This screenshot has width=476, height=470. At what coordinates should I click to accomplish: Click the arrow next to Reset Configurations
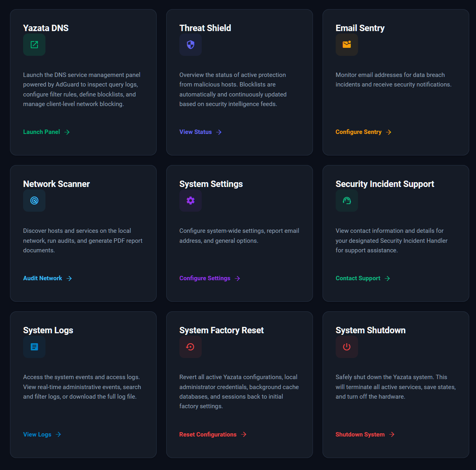point(244,435)
